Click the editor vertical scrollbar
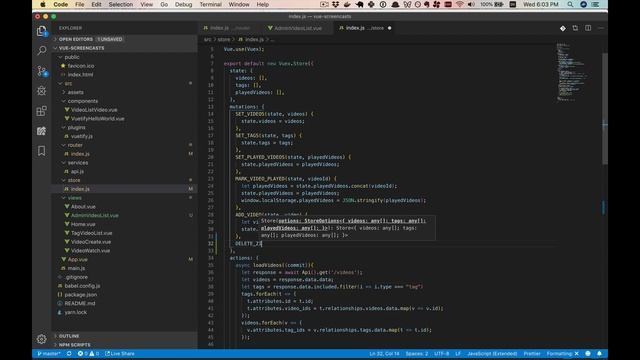 click(x=604, y=108)
